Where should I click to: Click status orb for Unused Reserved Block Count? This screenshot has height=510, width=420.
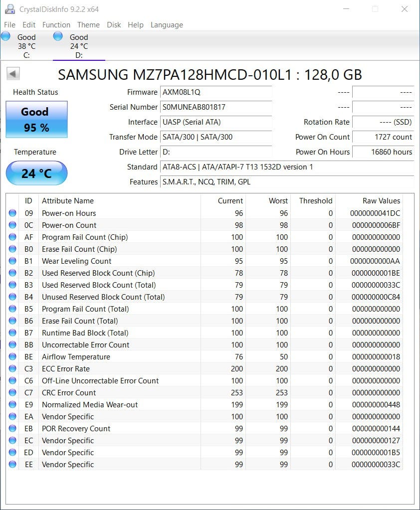click(12, 297)
